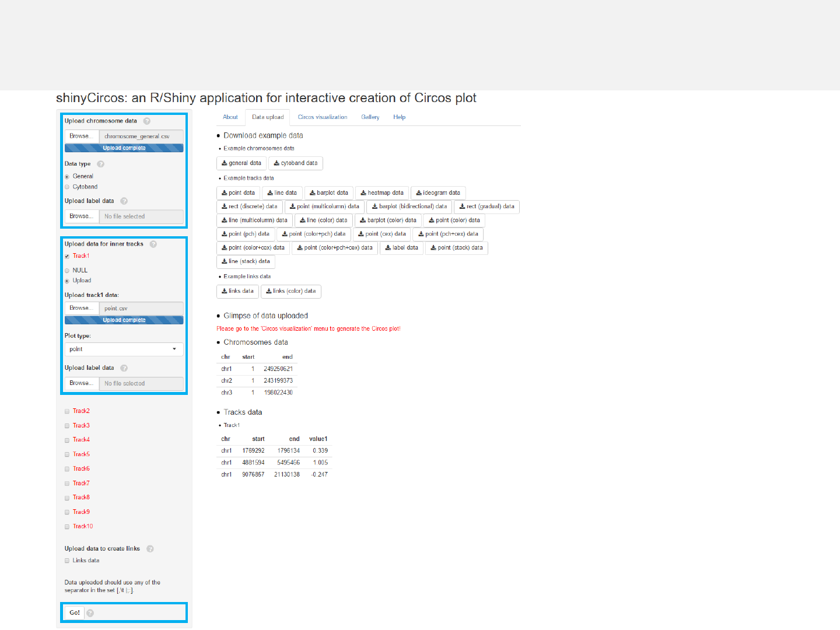Image resolution: width=840 pixels, height=630 pixels.
Task: Download point (stack) data example
Action: point(457,248)
